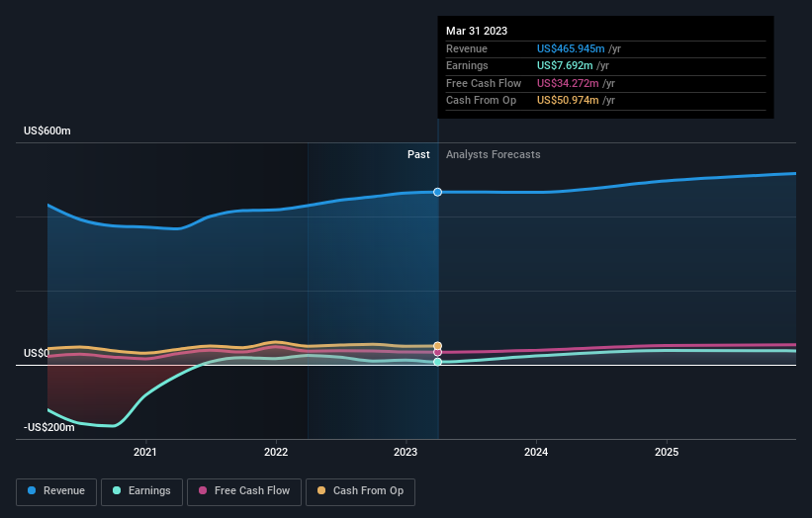Click the pink Free Cash Flow data point

(437, 352)
